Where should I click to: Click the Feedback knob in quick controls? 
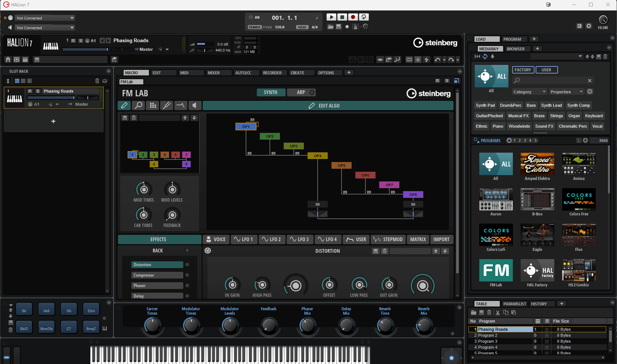click(268, 326)
